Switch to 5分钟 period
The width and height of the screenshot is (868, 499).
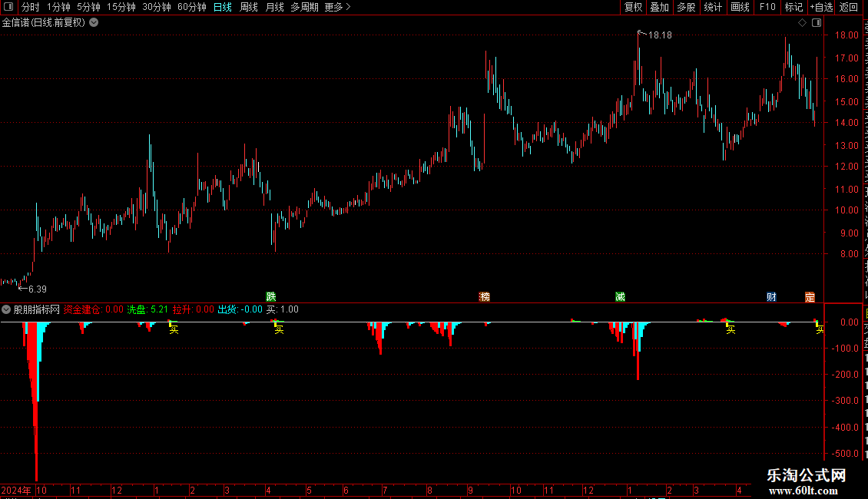[x=88, y=7]
